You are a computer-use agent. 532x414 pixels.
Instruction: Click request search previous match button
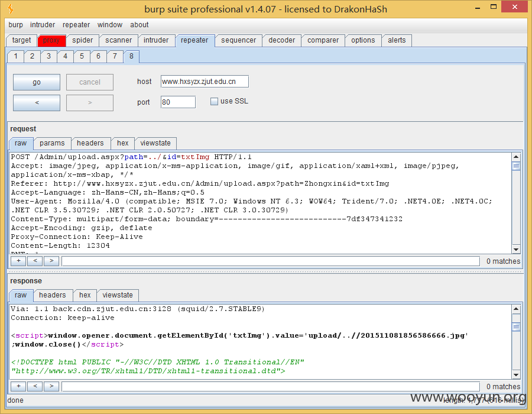(35, 261)
